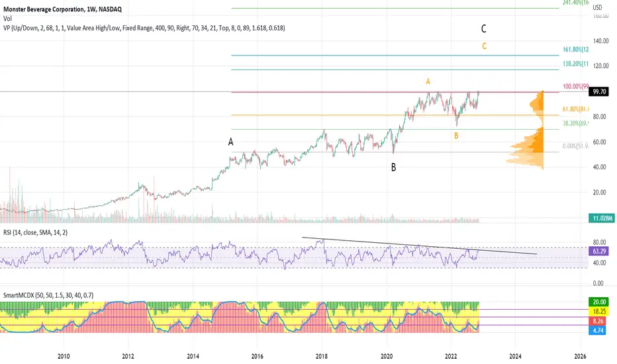Viewport: 617px width, 364px height.
Task: Click 2016 on the time axis
Action: tap(258, 357)
